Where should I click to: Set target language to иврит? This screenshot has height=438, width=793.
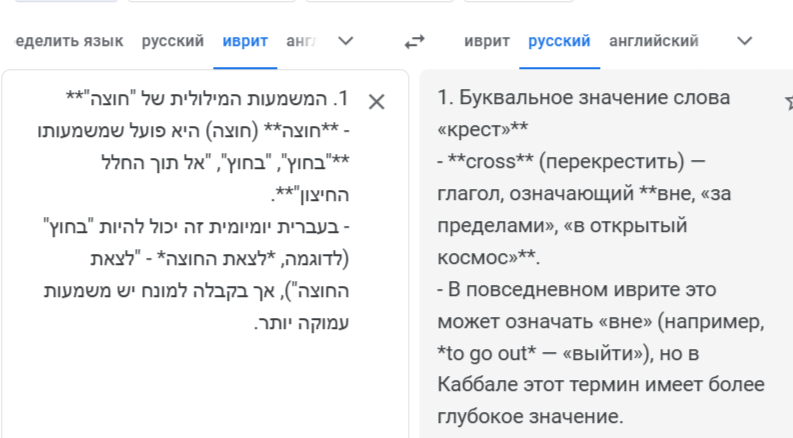point(487,41)
